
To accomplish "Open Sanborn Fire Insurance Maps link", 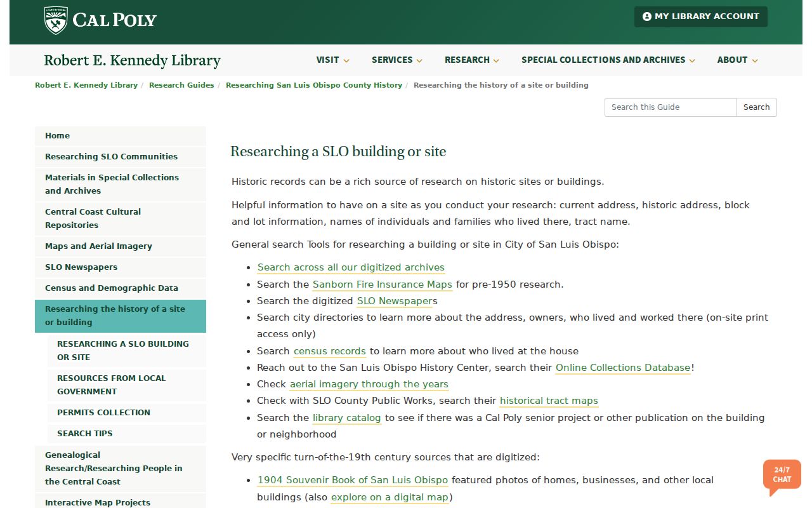I will [x=383, y=284].
